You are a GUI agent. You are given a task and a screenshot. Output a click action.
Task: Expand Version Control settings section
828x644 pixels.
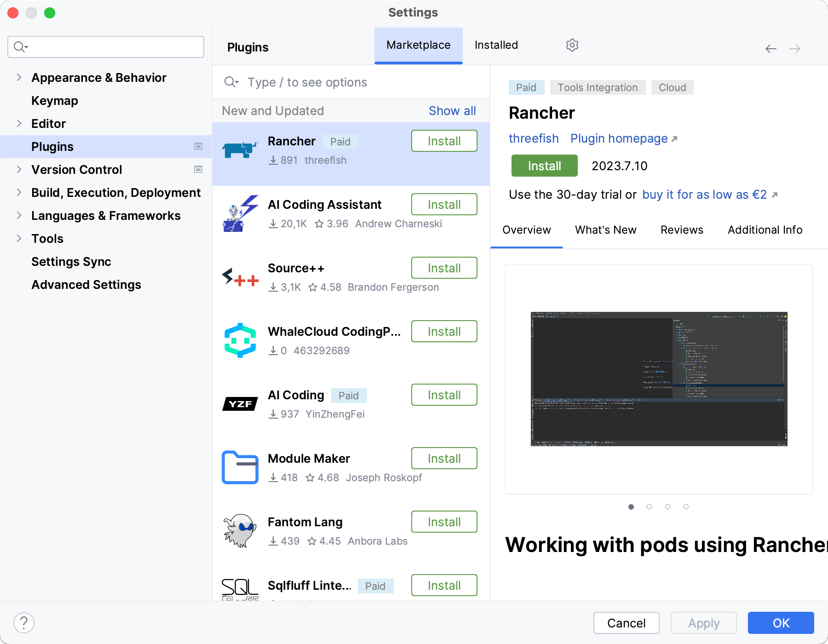coord(19,170)
